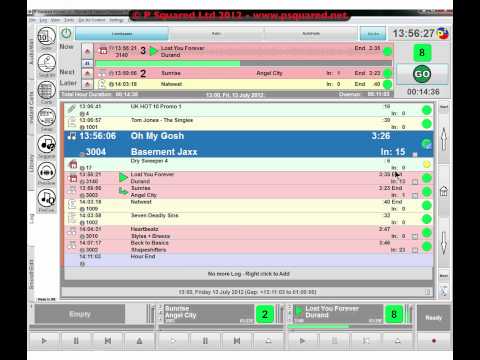
Task: Start playback on the first Empty player
Action: coord(44,341)
